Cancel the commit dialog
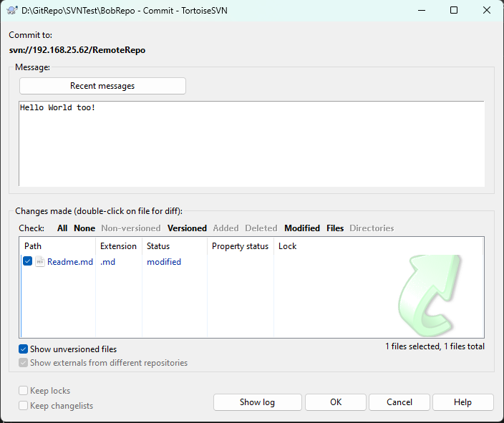 tap(399, 402)
